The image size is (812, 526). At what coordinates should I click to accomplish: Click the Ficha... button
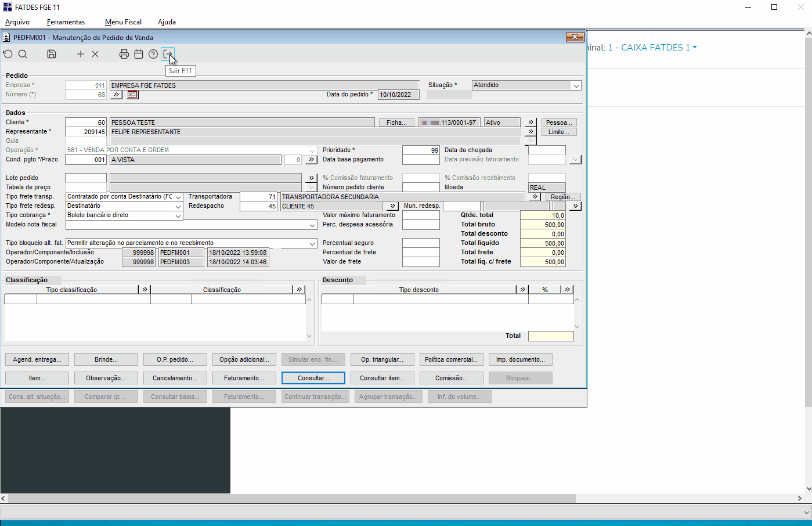(x=396, y=123)
